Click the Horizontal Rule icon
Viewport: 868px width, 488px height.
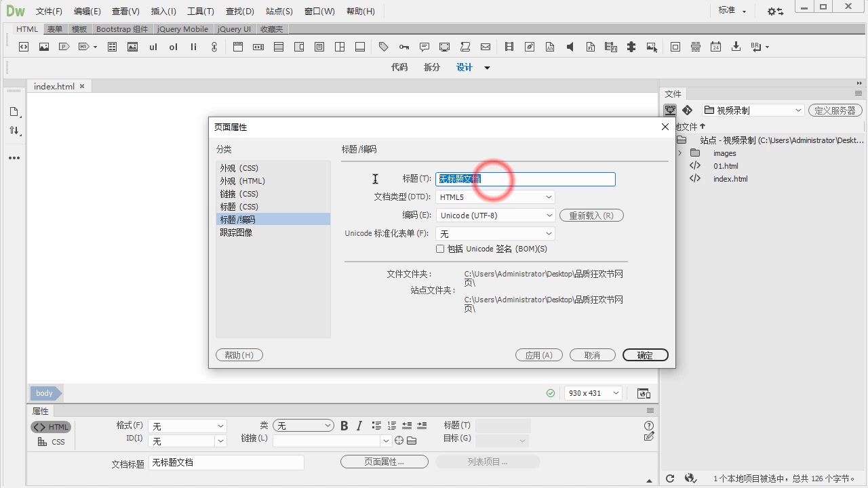click(696, 47)
